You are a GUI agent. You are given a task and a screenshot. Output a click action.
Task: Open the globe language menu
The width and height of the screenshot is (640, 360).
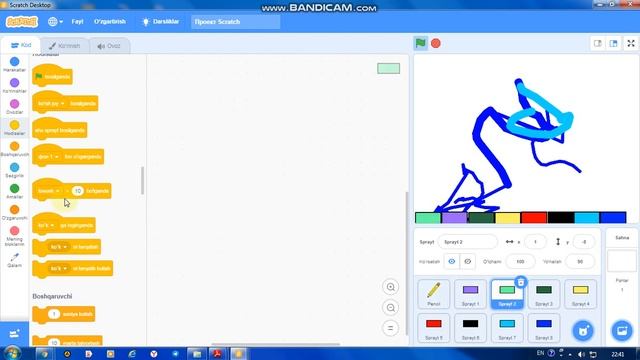click(55, 22)
